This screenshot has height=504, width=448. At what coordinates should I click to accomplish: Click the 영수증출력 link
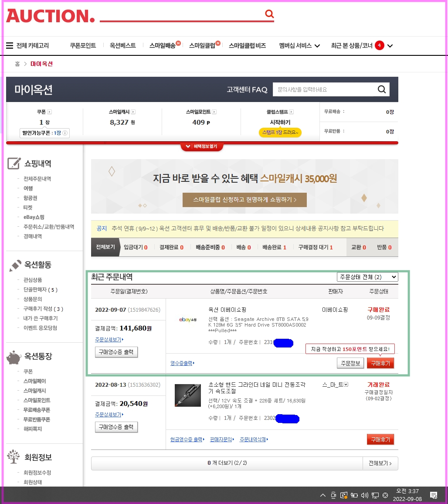[182, 363]
